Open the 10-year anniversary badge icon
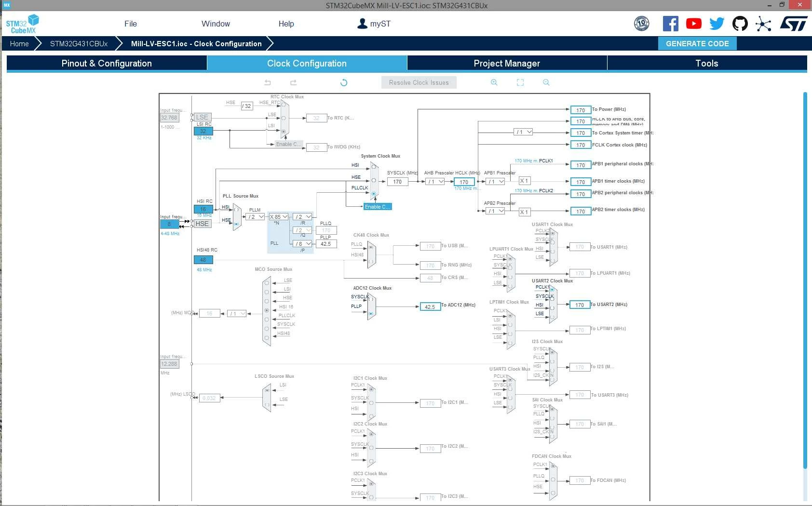The width and height of the screenshot is (812, 506). pos(641,24)
